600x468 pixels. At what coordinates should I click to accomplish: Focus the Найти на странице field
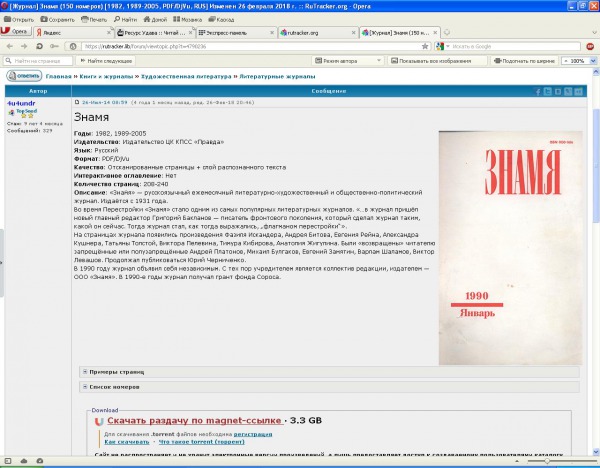pos(38,61)
